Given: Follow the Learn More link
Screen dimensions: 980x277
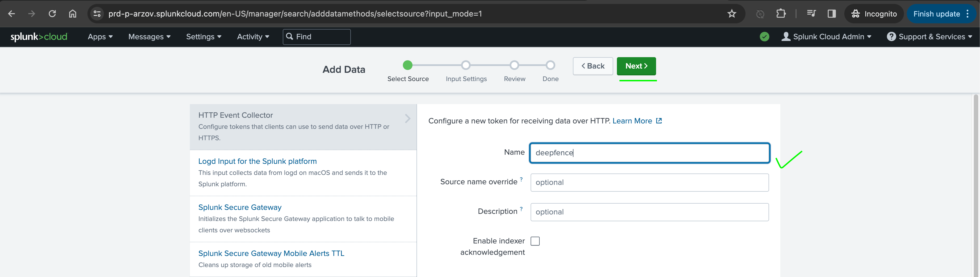Looking at the screenshot, I should (632, 121).
